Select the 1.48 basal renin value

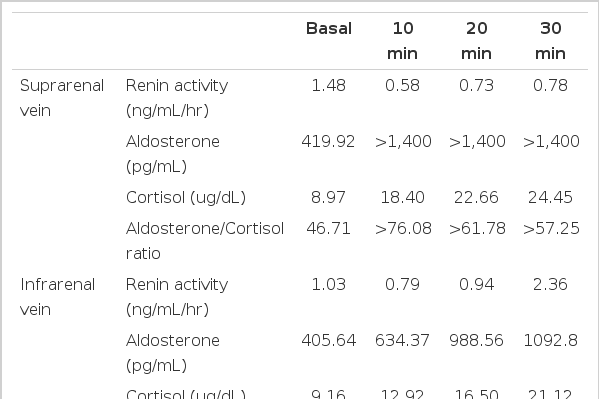[x=329, y=86]
